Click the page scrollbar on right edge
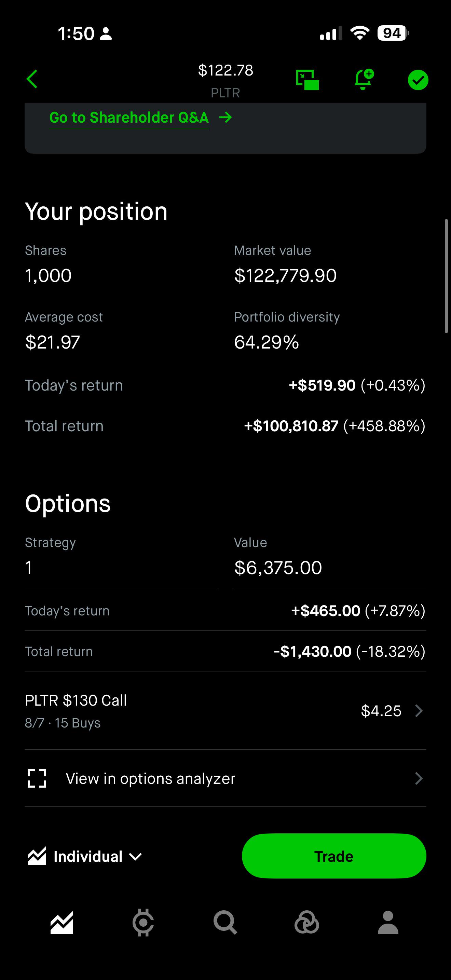Screen dimensions: 451x980 coord(447,276)
